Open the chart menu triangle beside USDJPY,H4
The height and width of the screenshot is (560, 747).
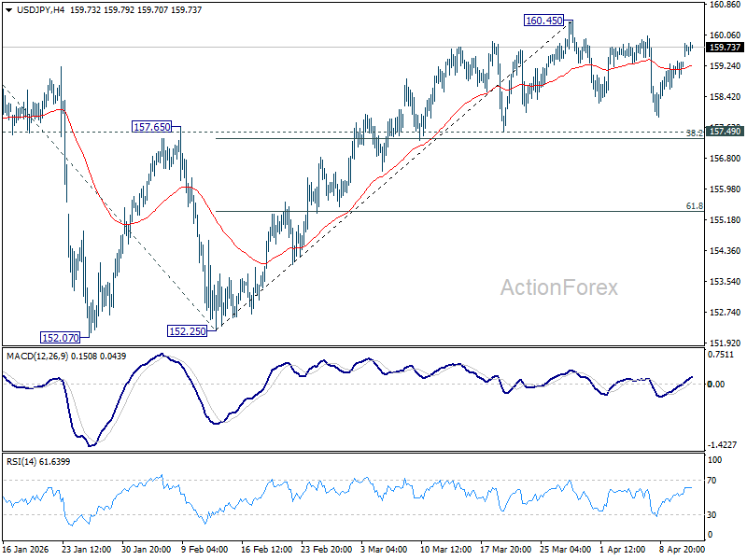point(9,10)
